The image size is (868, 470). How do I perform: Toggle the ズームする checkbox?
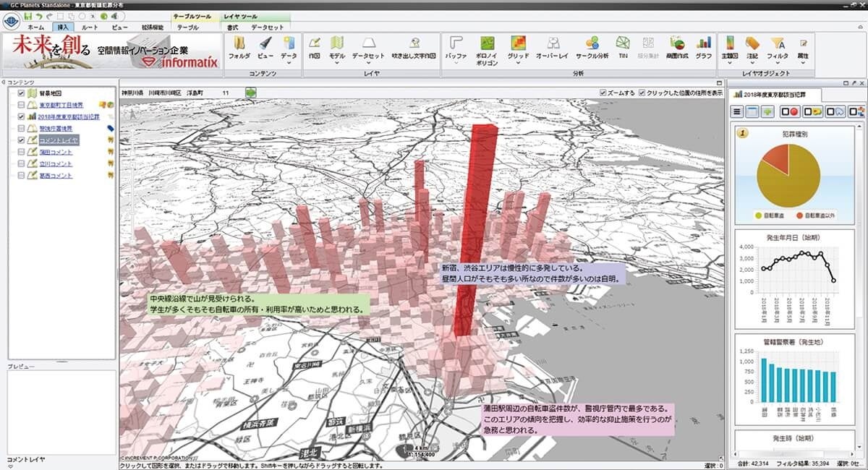604,93
